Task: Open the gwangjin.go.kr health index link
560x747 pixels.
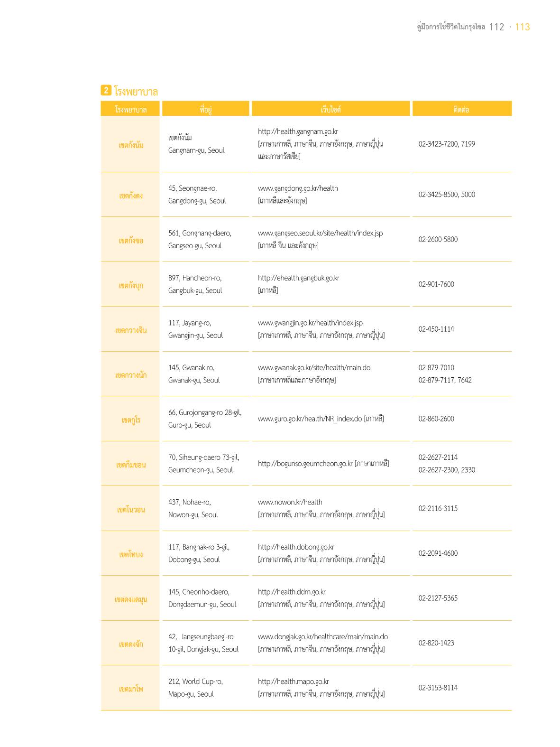Action: (x=310, y=323)
